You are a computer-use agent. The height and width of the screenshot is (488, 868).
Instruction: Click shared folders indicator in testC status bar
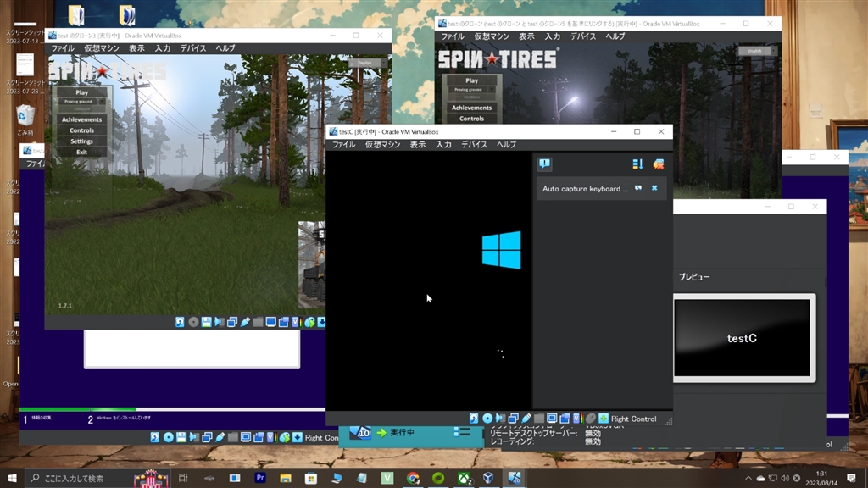click(x=538, y=419)
